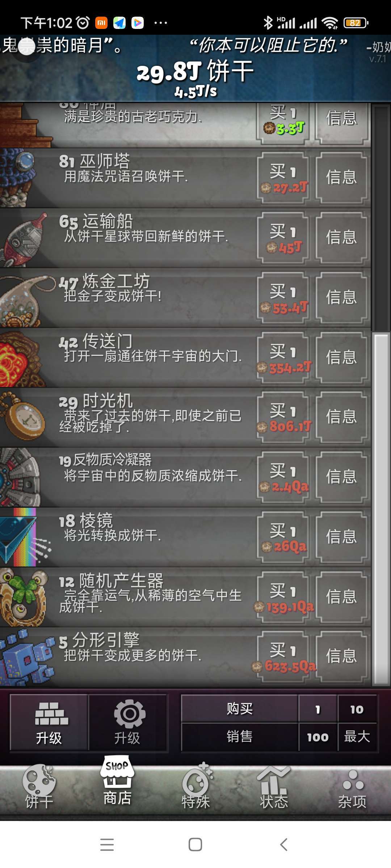391x868 pixels.
Task: Buy 1 巫师塔 for 27.2T
Action: pyautogui.click(x=283, y=178)
